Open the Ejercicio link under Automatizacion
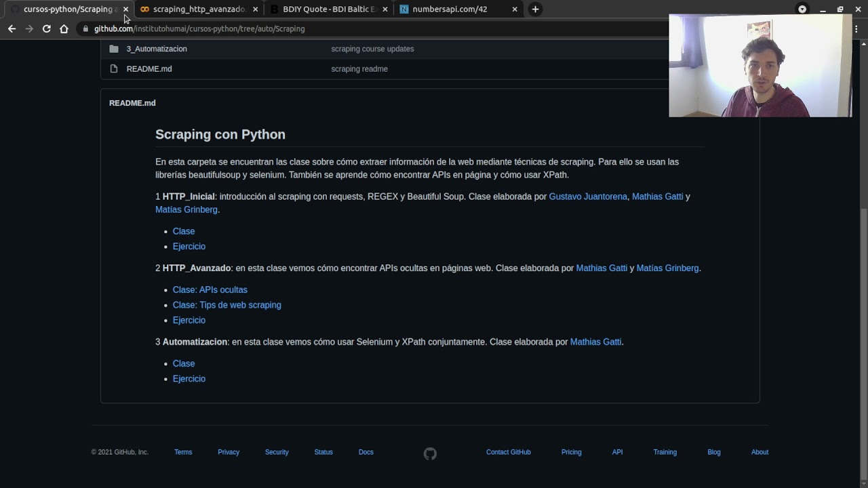 [189, 378]
